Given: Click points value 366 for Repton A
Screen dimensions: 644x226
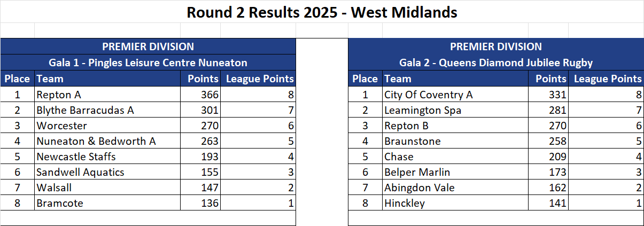Looking at the screenshot, I should pos(200,95).
